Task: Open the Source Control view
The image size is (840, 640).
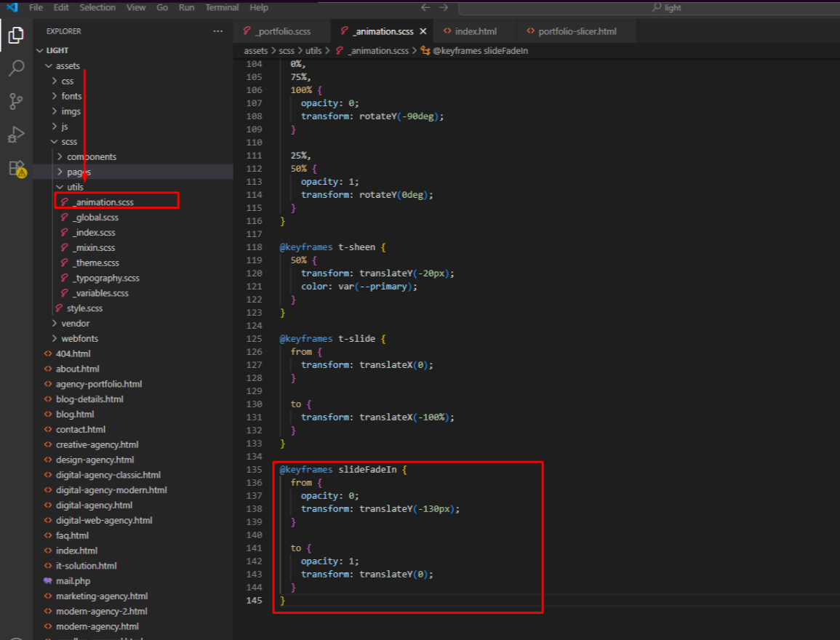Action: [16, 101]
